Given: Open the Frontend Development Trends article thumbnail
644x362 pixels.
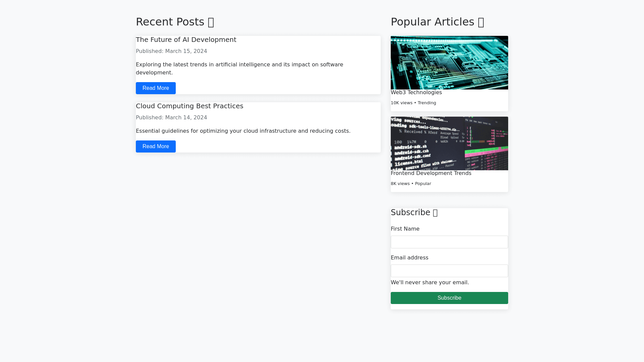Looking at the screenshot, I should [449, 143].
